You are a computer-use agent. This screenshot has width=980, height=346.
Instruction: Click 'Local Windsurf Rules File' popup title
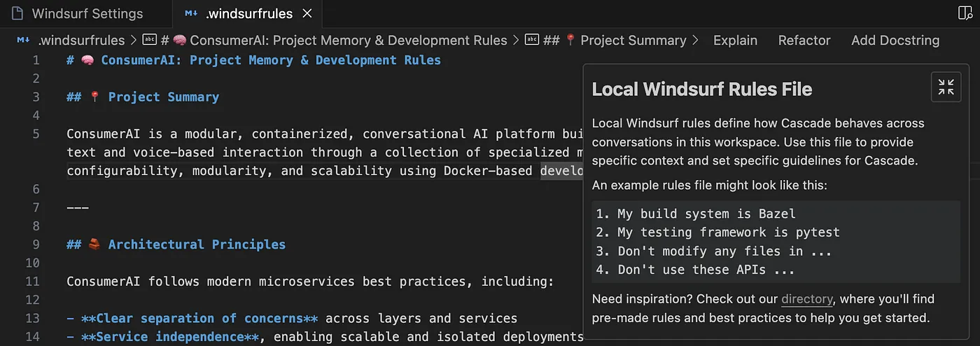point(702,89)
